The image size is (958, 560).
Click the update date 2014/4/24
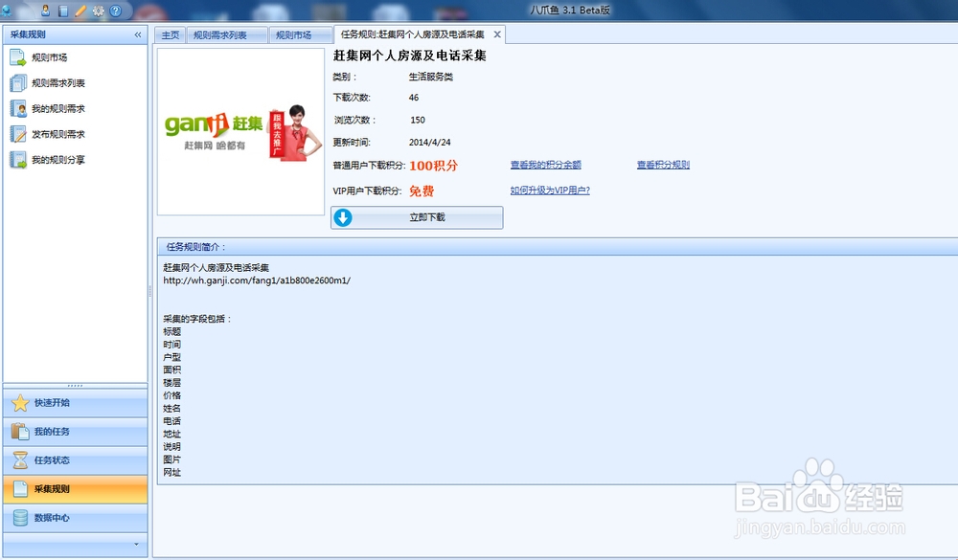(429, 143)
